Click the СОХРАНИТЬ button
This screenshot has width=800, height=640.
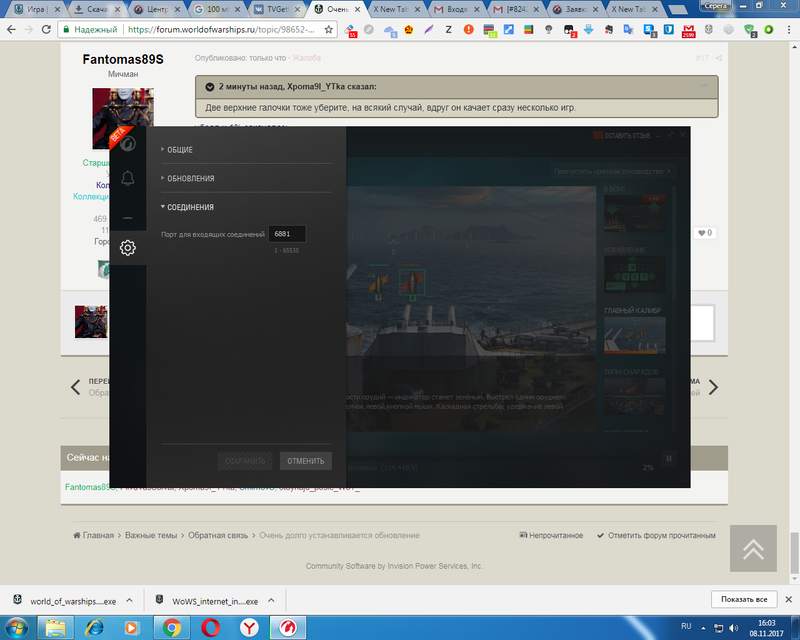(x=245, y=461)
